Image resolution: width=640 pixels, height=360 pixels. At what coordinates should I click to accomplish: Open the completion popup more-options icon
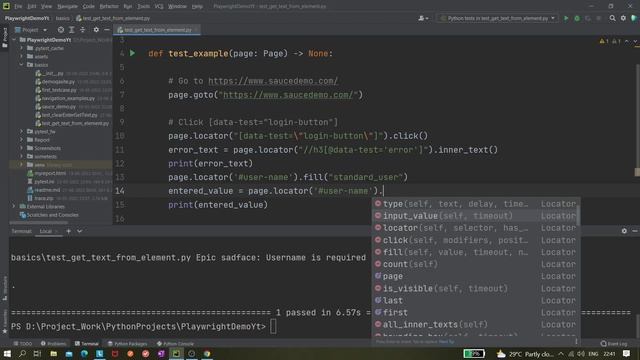[576, 341]
